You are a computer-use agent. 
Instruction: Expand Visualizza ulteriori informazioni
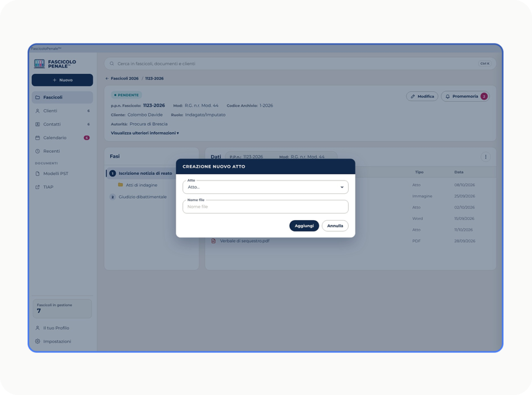(145, 133)
